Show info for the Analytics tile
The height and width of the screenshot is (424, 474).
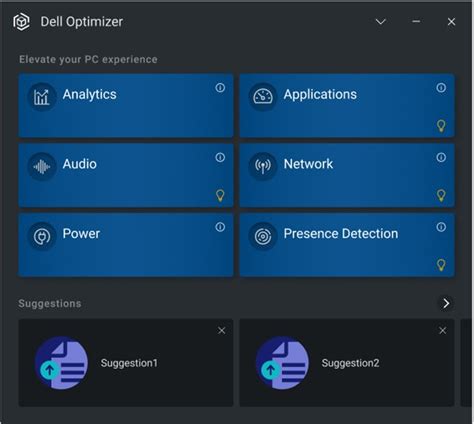[x=220, y=88]
